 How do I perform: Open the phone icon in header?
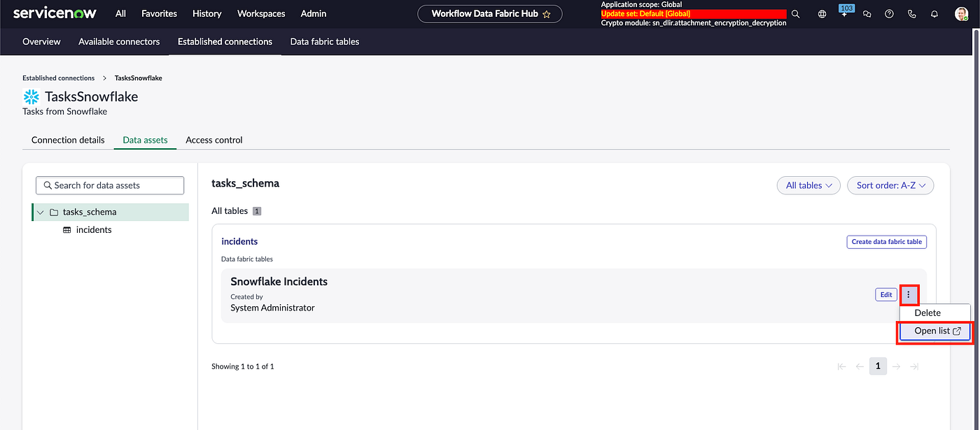click(911, 14)
